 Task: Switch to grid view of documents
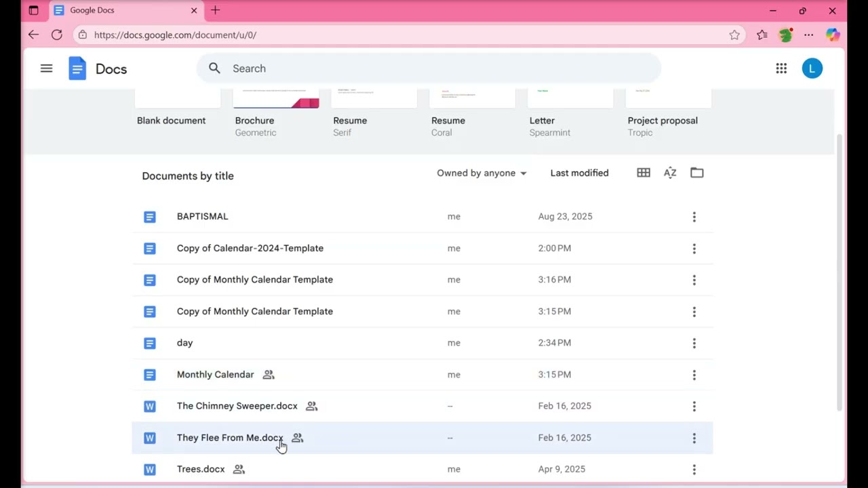[644, 173]
